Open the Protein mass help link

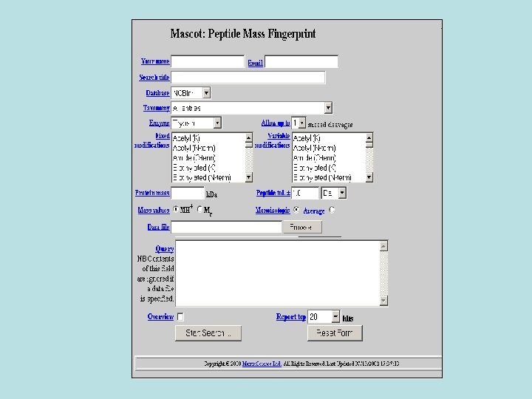coord(152,193)
